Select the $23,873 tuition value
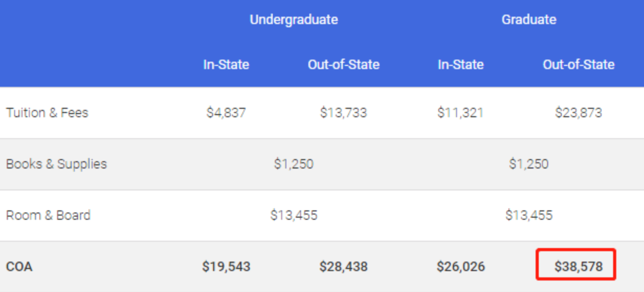The image size is (644, 292). tap(579, 113)
